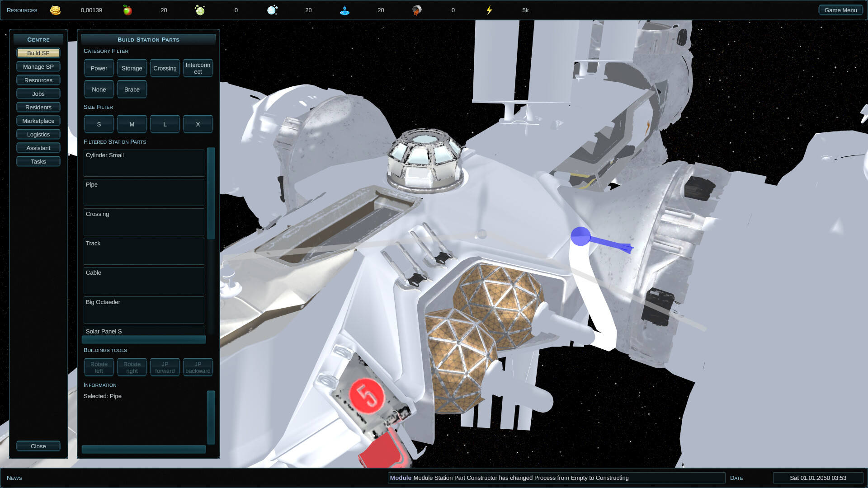Toggle the Interconnect category filter
This screenshot has height=488, width=868.
click(x=198, y=68)
